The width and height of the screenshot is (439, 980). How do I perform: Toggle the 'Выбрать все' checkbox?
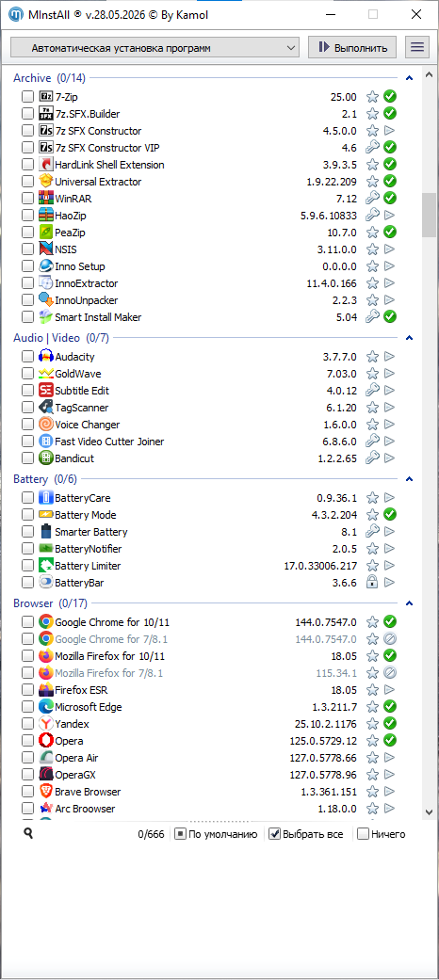click(x=274, y=834)
